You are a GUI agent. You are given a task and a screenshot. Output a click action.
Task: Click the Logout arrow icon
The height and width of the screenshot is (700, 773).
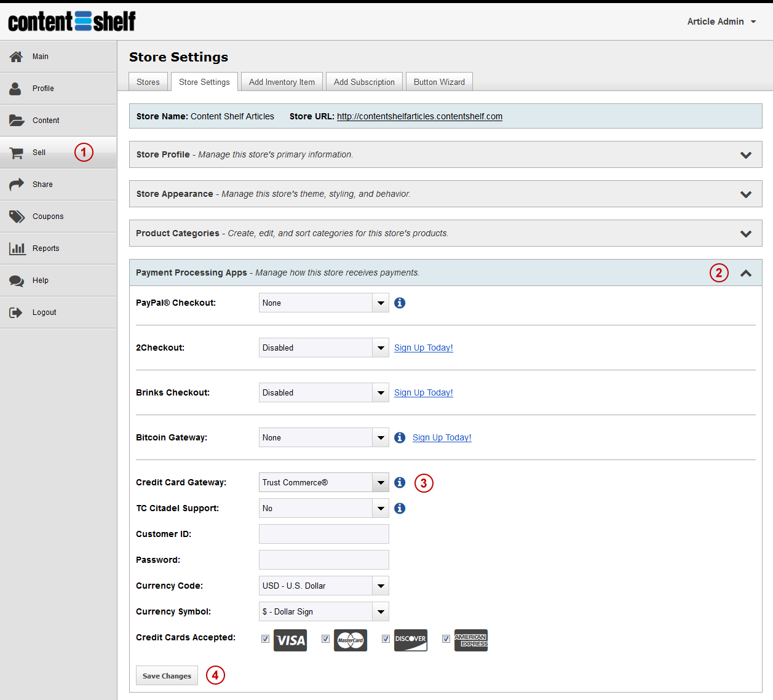pyautogui.click(x=16, y=312)
